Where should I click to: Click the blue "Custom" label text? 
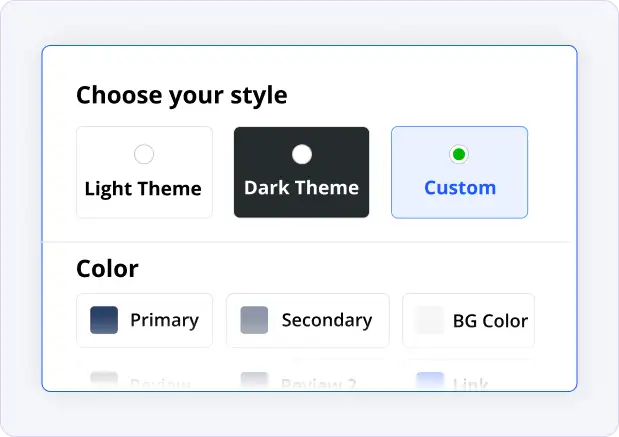pos(459,188)
